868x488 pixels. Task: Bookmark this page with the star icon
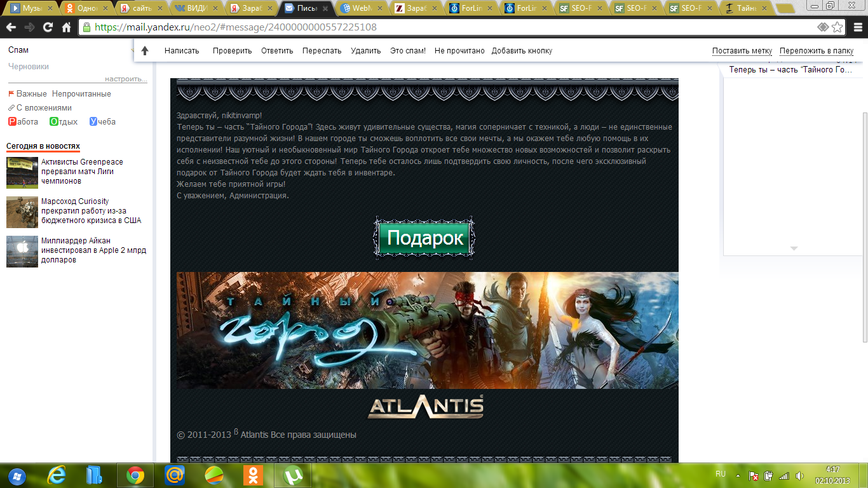(837, 27)
